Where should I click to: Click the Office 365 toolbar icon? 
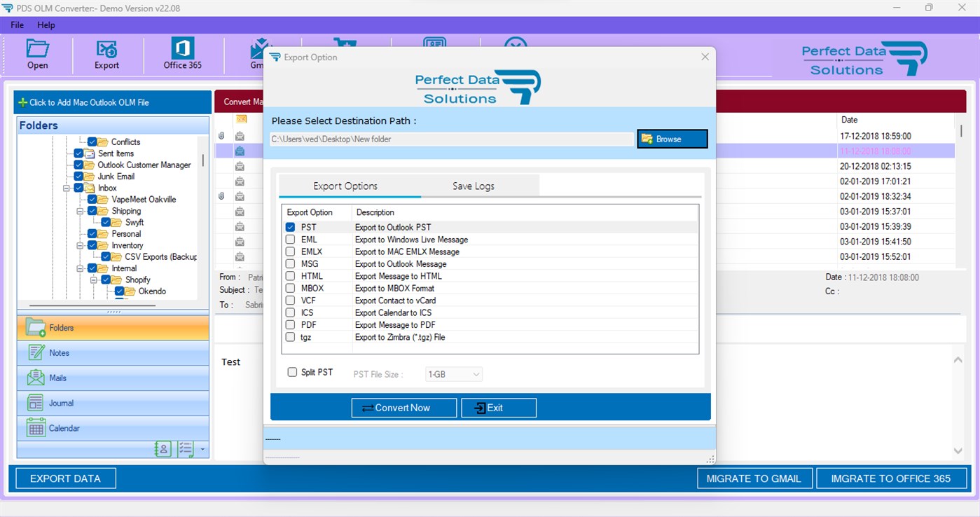pos(182,55)
